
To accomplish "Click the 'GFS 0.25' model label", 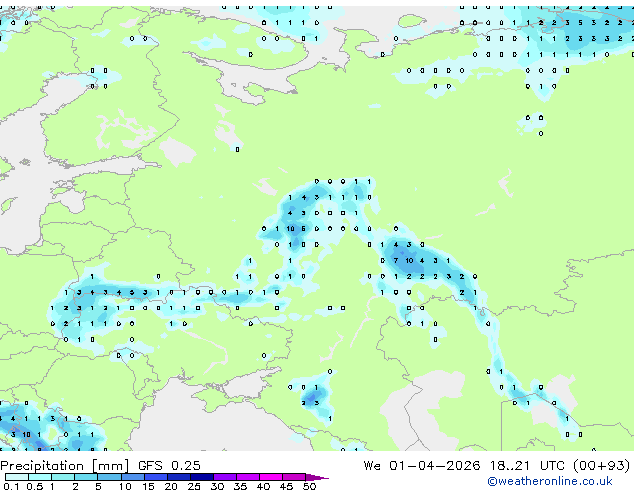I will 169,466.
